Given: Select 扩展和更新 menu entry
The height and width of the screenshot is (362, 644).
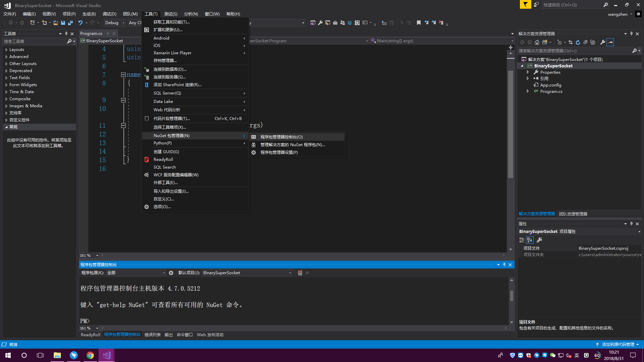Looking at the screenshot, I should [195, 30].
